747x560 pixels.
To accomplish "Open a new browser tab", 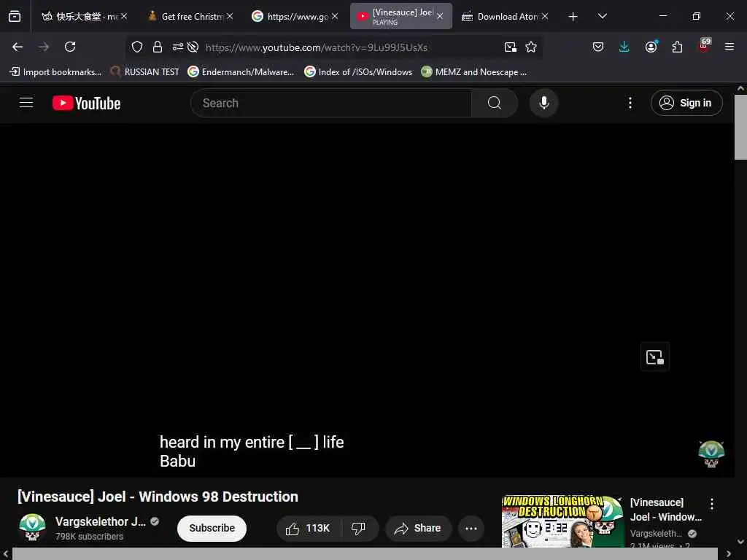I will point(573,17).
